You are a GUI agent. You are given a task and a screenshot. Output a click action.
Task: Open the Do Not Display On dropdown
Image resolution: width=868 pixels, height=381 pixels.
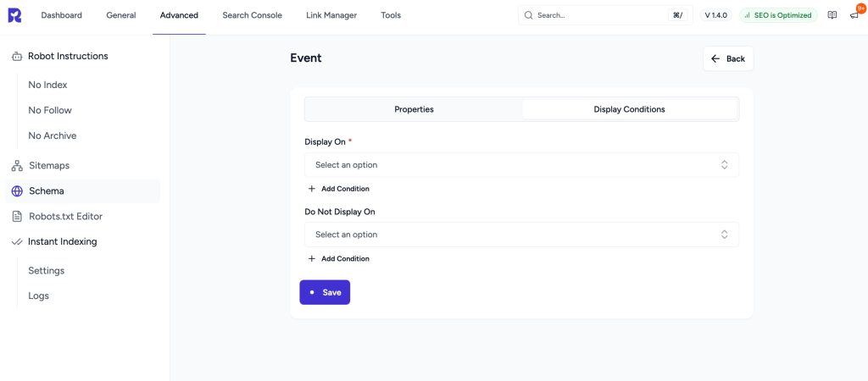click(520, 235)
